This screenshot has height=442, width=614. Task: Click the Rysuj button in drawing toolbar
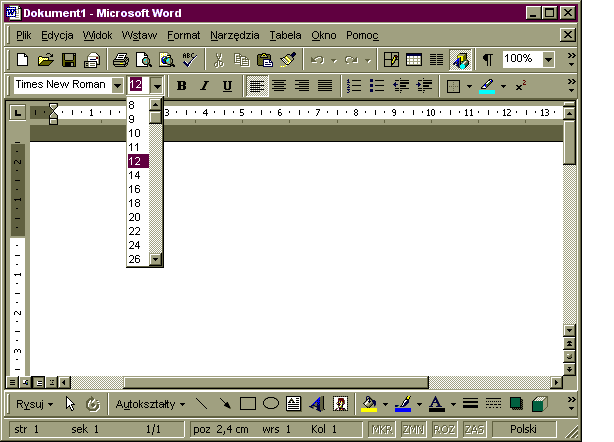(x=34, y=405)
